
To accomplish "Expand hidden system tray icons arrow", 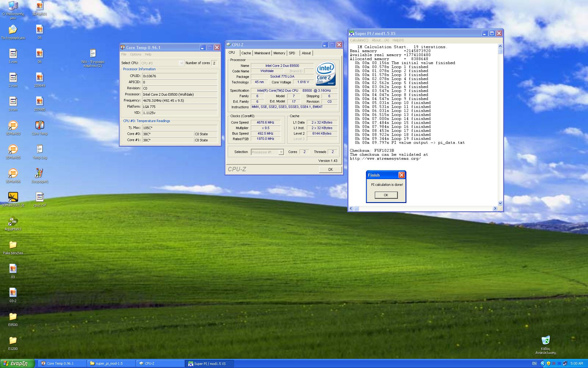I will [x=543, y=363].
